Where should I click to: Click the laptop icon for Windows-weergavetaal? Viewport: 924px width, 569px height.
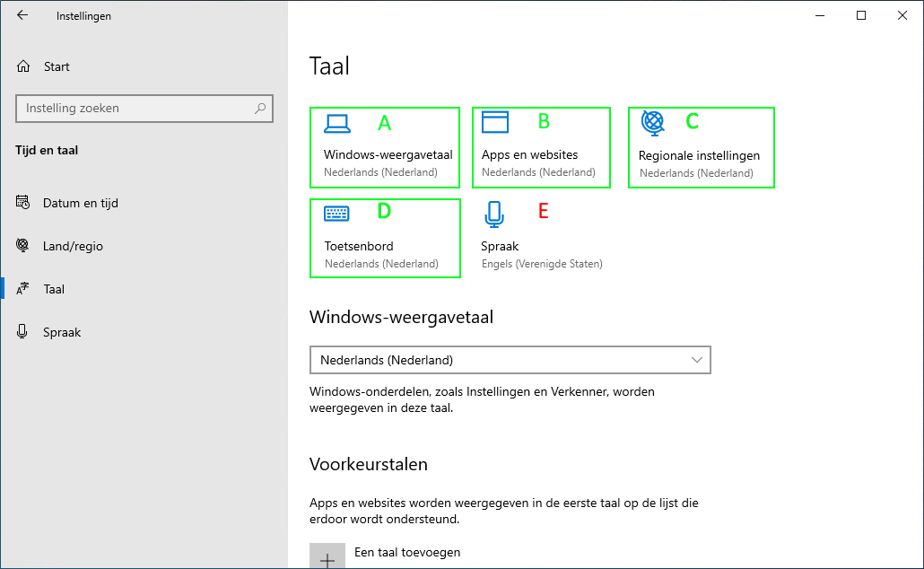[337, 123]
